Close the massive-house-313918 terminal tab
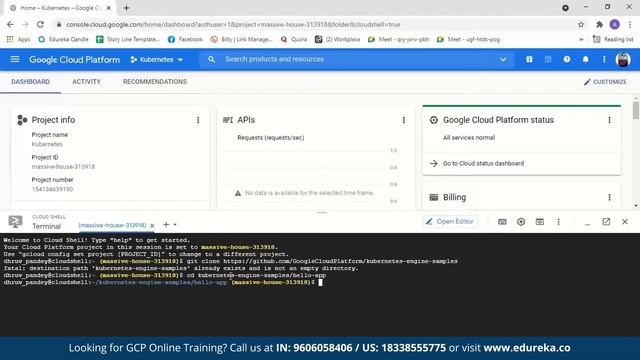 (152, 225)
